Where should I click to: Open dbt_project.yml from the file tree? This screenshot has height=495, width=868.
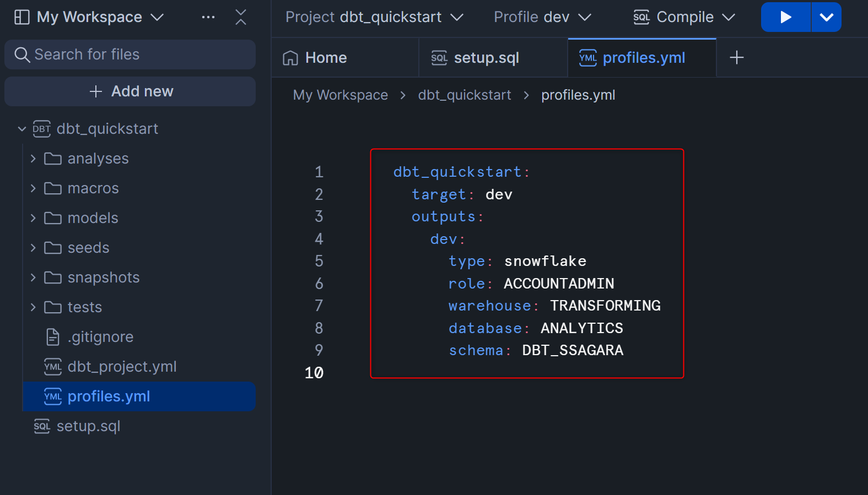pos(139,367)
